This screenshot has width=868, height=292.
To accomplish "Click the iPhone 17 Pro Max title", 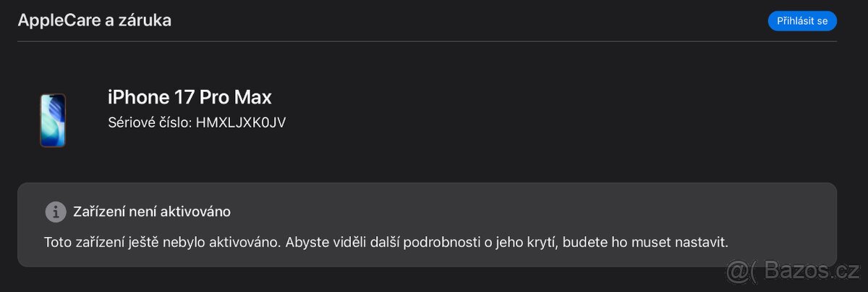I will tap(190, 97).
